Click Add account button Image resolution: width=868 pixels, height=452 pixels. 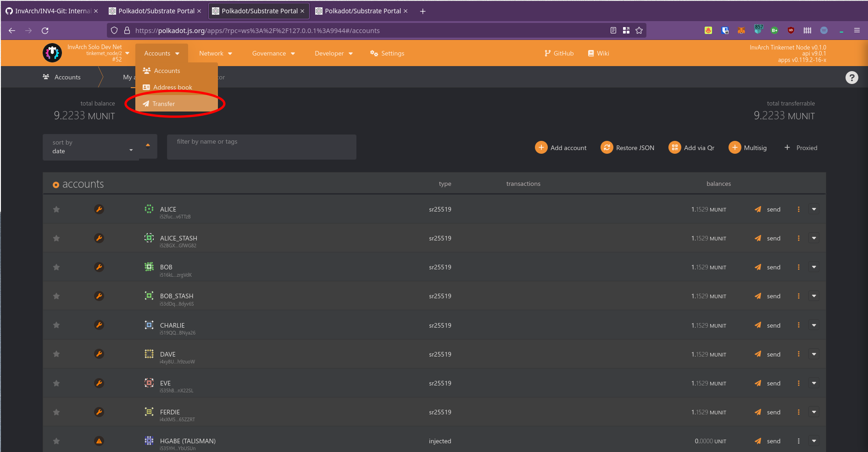(561, 148)
